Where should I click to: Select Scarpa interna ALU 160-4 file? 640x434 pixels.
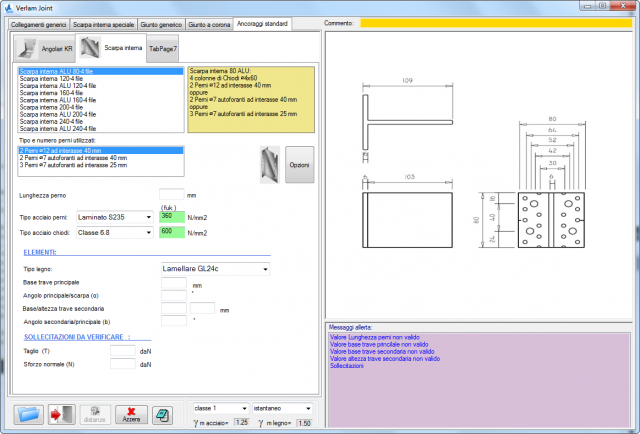[58, 100]
